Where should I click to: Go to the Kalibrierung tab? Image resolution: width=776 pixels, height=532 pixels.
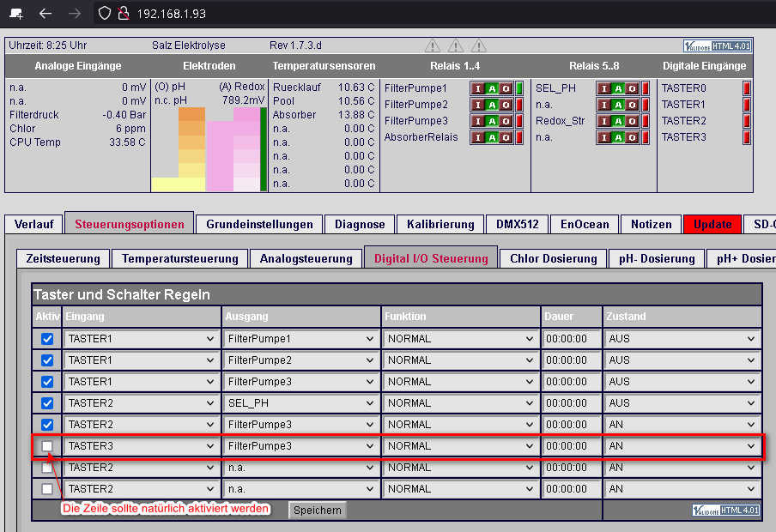click(440, 224)
